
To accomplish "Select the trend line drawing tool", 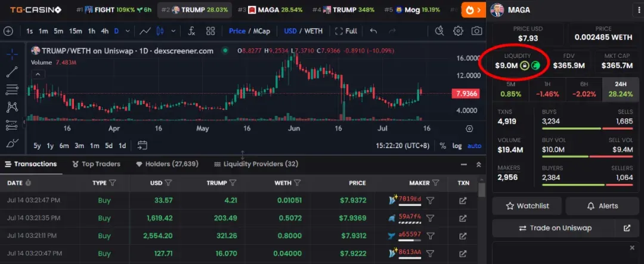I will click(x=12, y=72).
